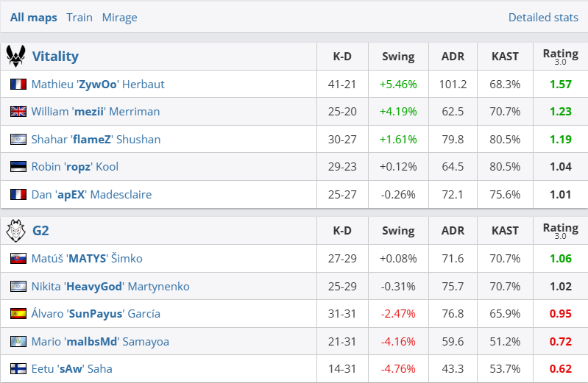The height and width of the screenshot is (383, 588).
Task: Click the Rating 3.0 header in Vitality table
Action: click(560, 56)
